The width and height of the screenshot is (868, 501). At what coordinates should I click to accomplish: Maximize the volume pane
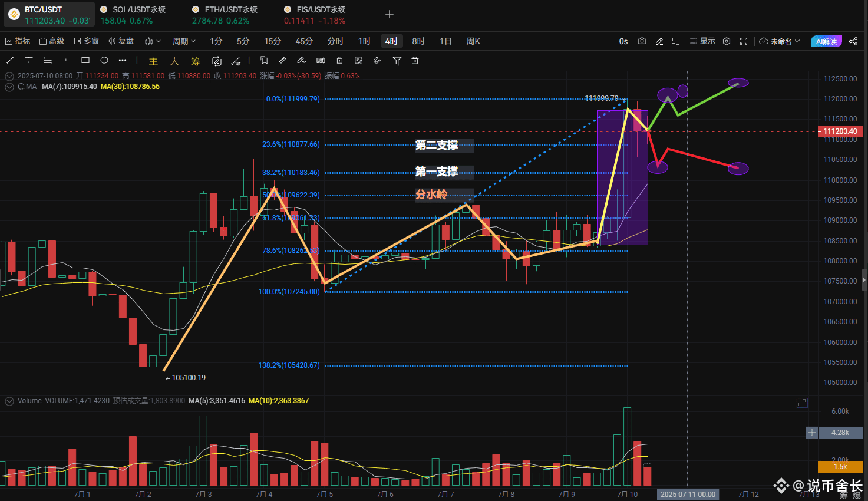pyautogui.click(x=802, y=403)
